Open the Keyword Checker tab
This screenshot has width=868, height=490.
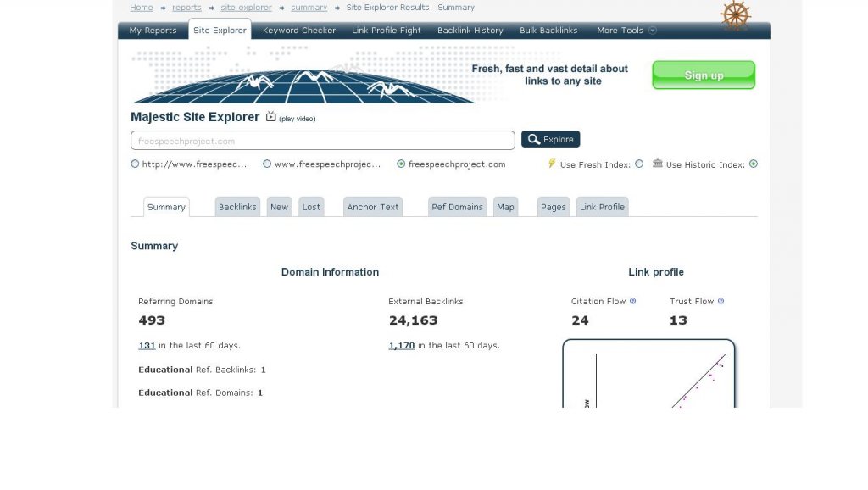click(299, 31)
